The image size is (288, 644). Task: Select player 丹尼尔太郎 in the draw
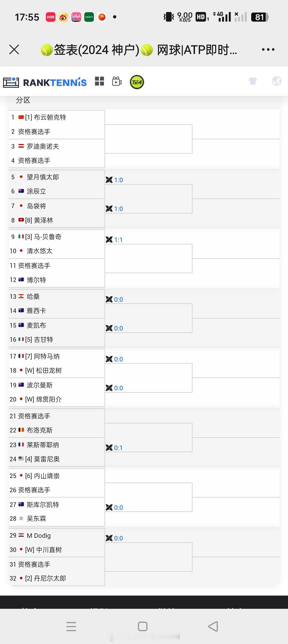pyautogui.click(x=50, y=578)
